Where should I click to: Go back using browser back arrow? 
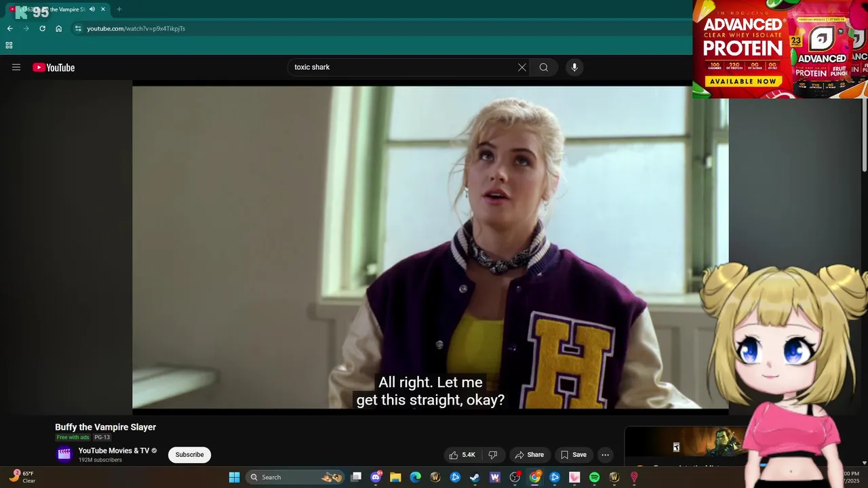click(x=9, y=28)
